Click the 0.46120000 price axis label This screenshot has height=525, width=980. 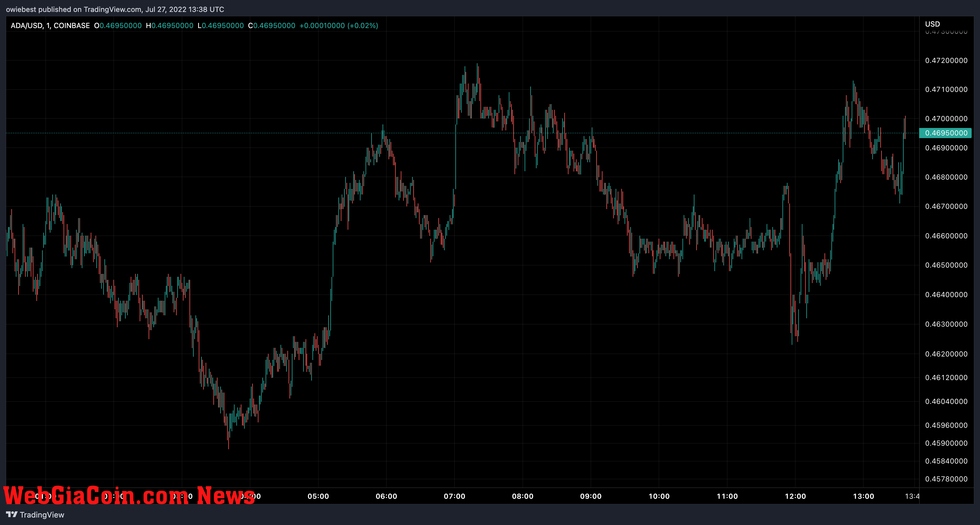[x=946, y=378]
